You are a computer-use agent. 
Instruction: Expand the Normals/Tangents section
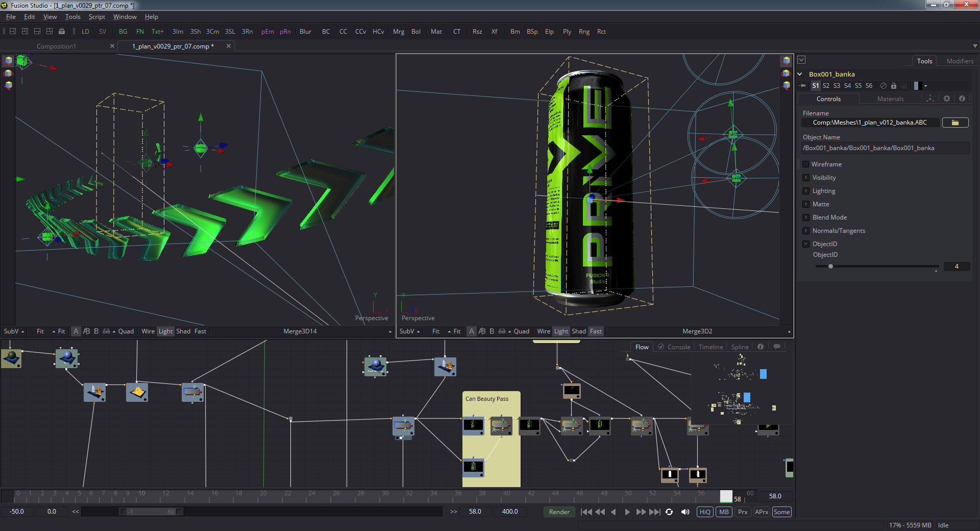(x=806, y=231)
